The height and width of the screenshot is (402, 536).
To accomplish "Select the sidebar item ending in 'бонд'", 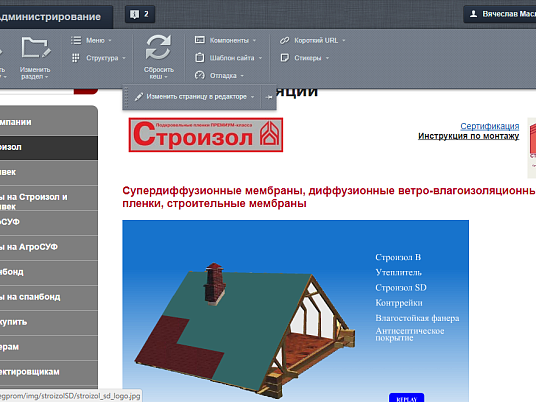I will 49,272.
